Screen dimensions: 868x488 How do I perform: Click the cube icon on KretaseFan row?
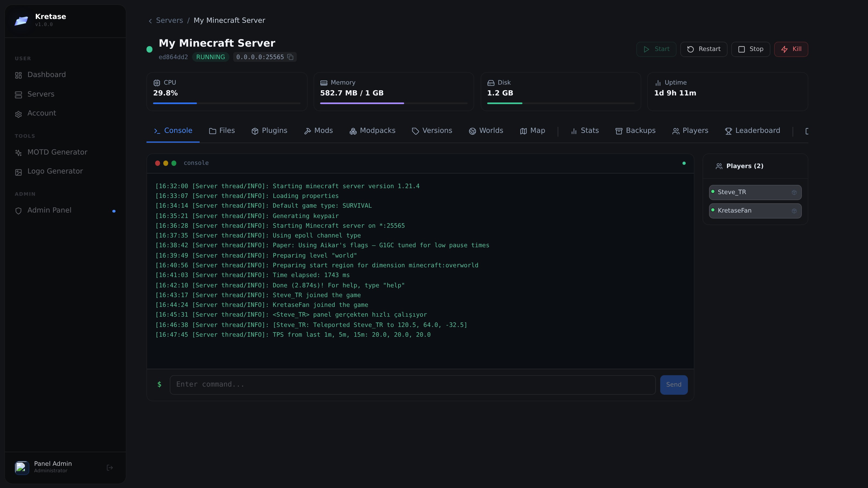pyautogui.click(x=794, y=211)
